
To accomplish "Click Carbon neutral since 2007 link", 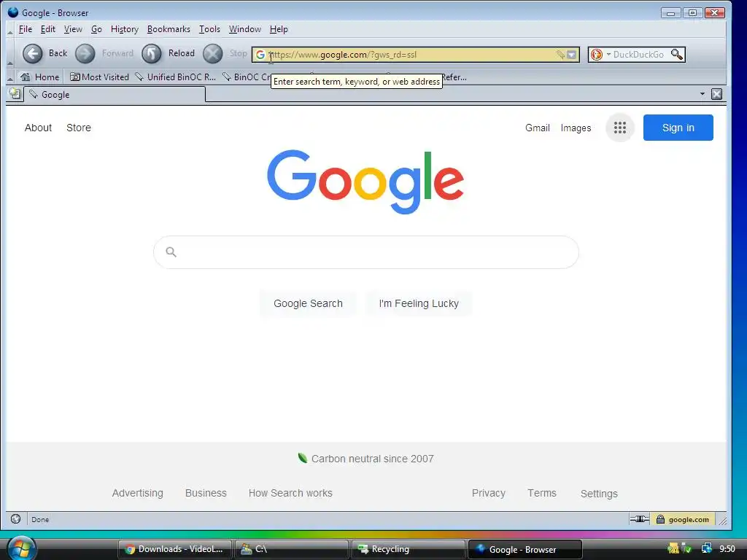I will point(373,459).
